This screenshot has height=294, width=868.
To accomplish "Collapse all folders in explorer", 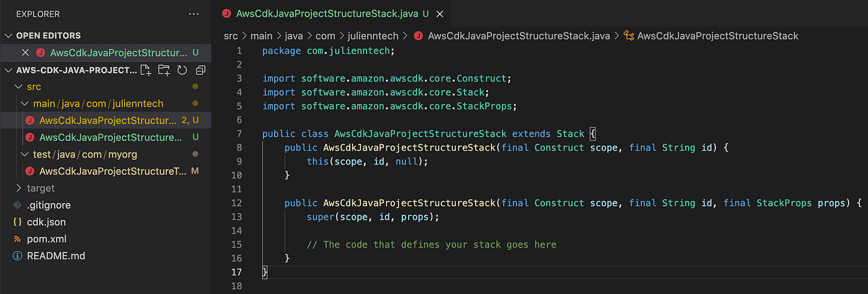I will tap(200, 70).
